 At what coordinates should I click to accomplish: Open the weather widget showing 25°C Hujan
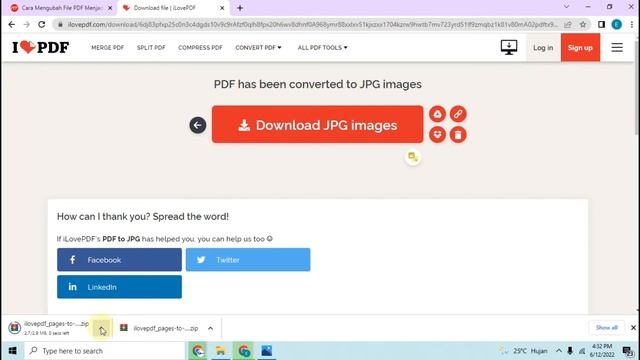pos(524,351)
